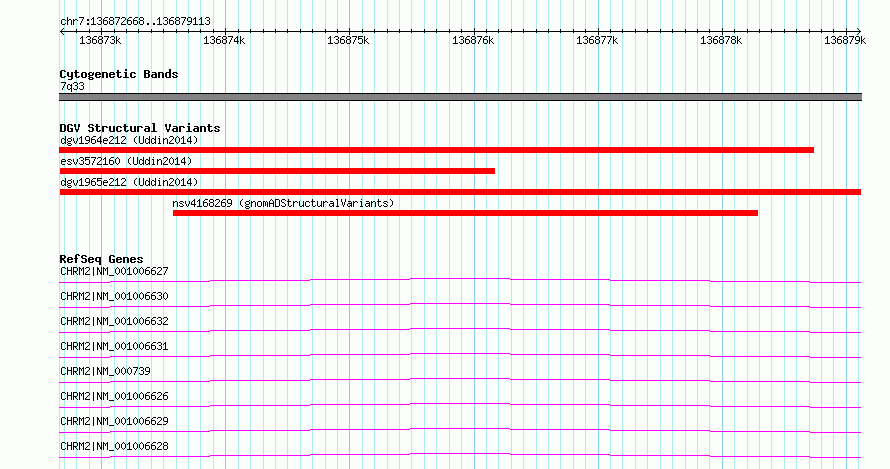
Task: Select the red bar under dgv1965e212
Action: coord(460,192)
